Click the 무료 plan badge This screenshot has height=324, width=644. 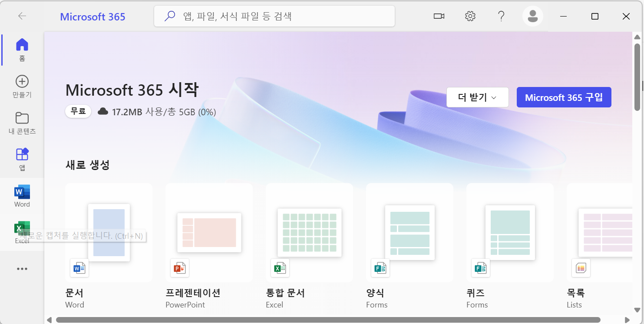tap(78, 112)
